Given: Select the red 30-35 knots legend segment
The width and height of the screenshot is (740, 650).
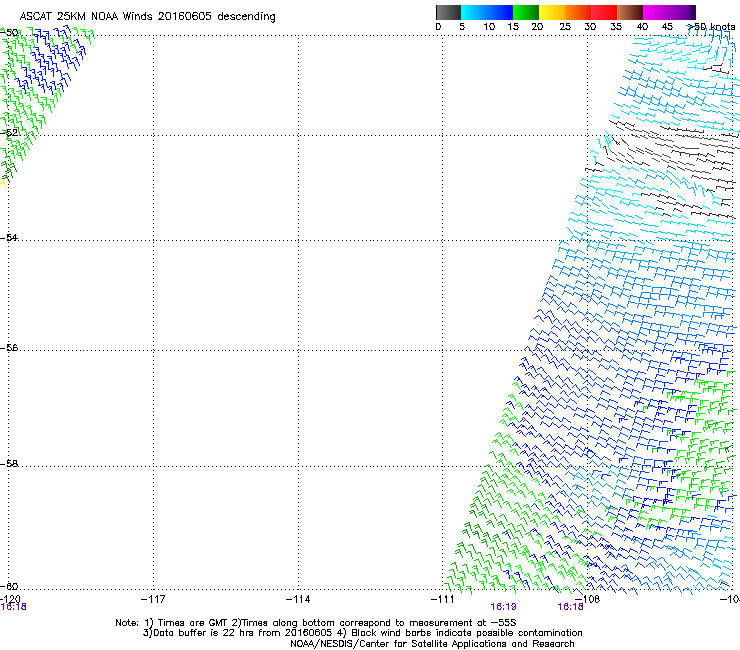Looking at the screenshot, I should [x=604, y=12].
